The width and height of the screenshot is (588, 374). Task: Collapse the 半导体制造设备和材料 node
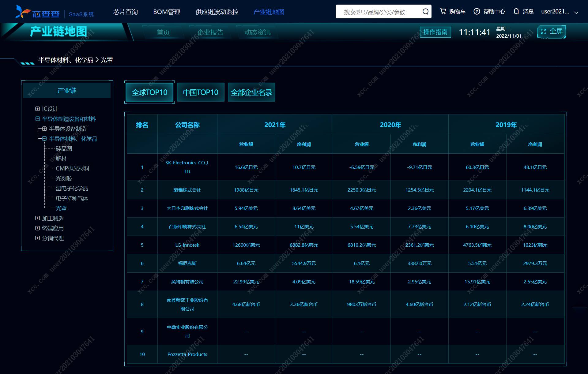(x=37, y=119)
